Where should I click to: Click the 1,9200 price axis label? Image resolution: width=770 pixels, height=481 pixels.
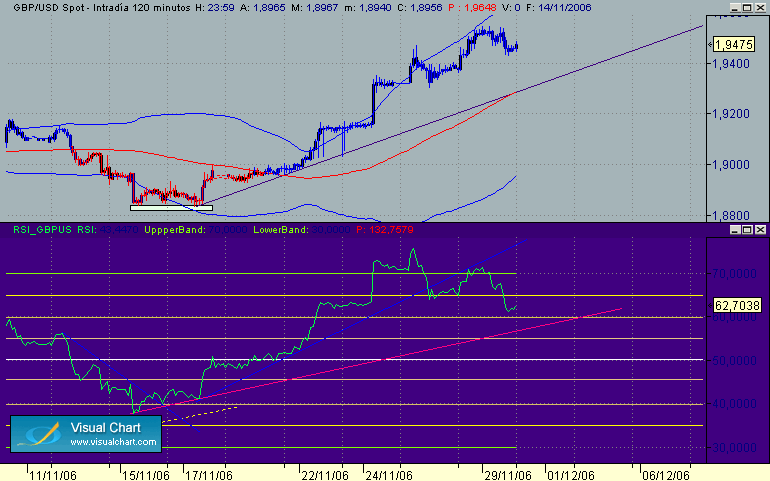[731, 114]
